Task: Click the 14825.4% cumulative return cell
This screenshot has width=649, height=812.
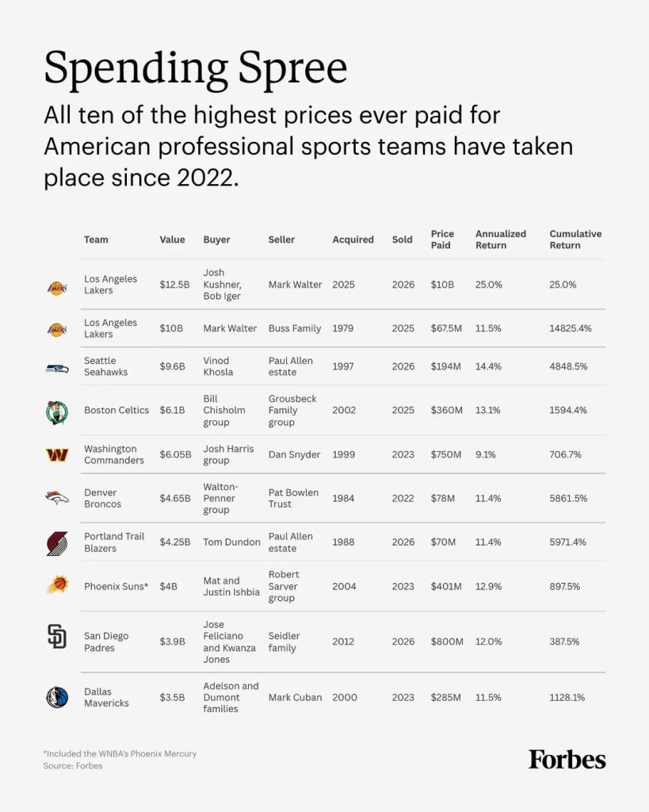Action: tap(571, 328)
